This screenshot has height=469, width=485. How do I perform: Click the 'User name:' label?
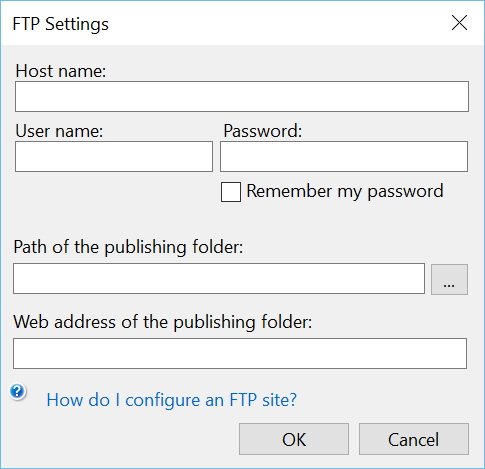(x=59, y=131)
